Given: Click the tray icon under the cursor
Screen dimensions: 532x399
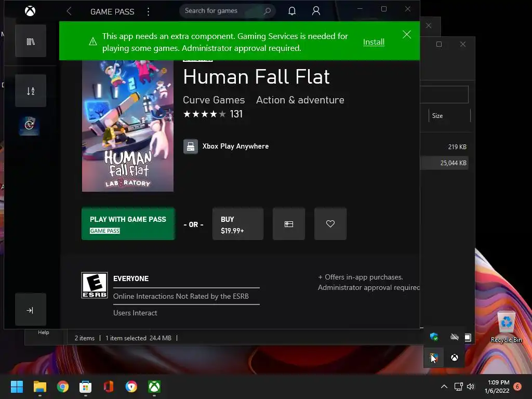Looking at the screenshot, I should [x=434, y=357].
